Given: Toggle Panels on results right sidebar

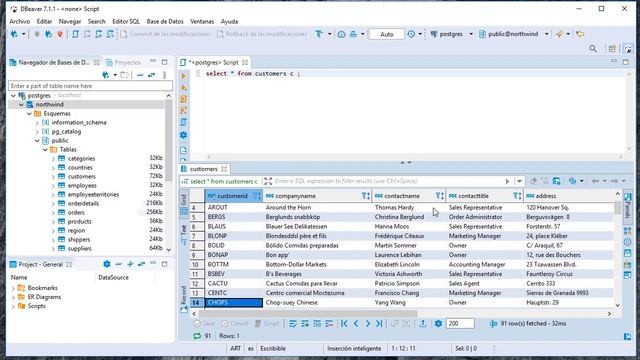Looking at the screenshot, I should tap(628, 206).
